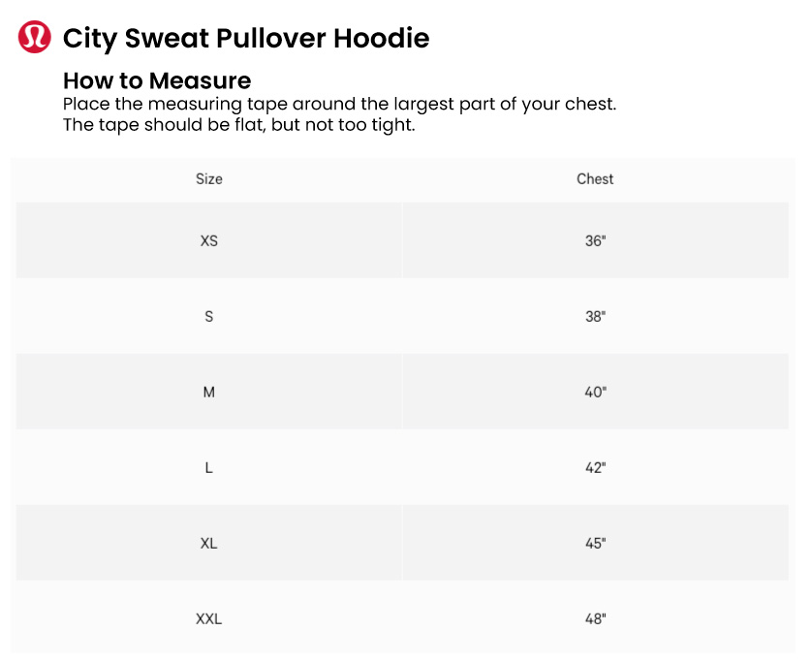Click the City Sweat Pullover Hoodie title

click(x=245, y=39)
